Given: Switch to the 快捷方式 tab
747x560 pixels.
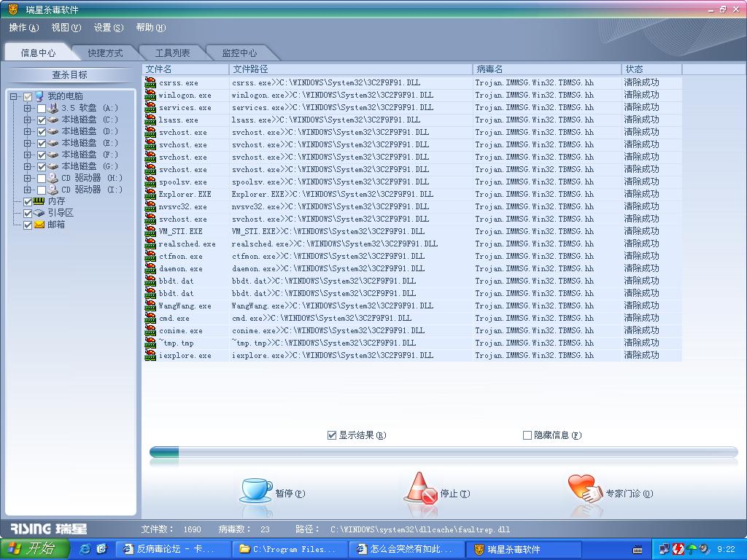Looking at the screenshot, I should pyautogui.click(x=105, y=52).
